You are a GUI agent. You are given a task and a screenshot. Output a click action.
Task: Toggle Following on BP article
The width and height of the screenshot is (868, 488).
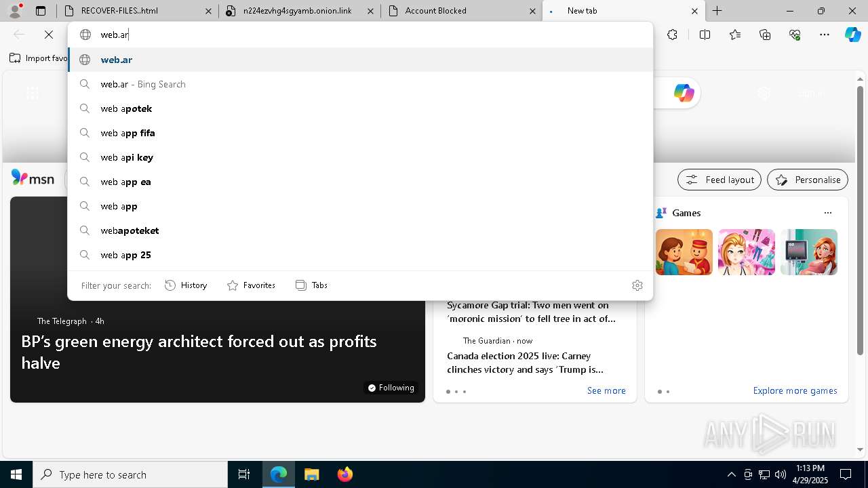(x=391, y=388)
